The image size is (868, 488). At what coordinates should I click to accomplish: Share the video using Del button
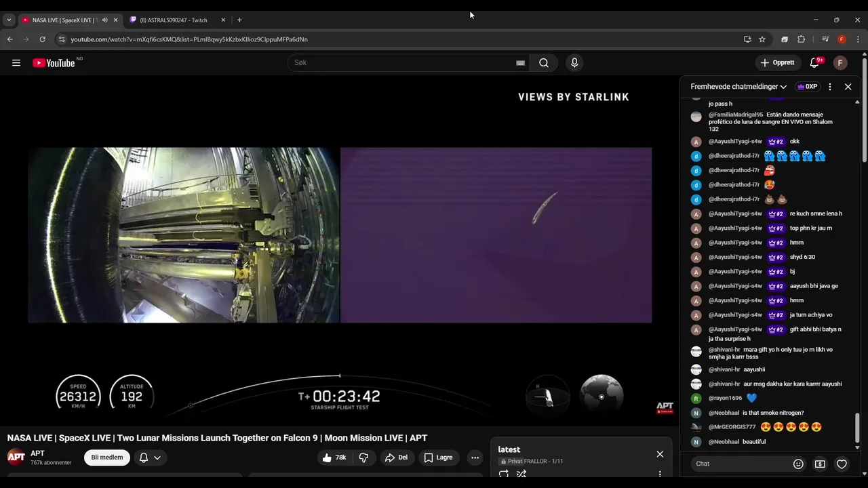pyautogui.click(x=397, y=457)
